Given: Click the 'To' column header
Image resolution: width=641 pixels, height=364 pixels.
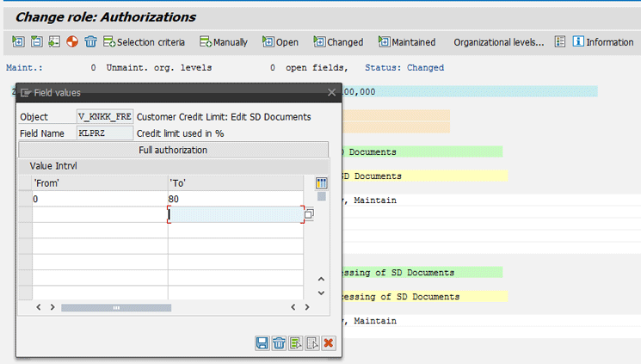Looking at the screenshot, I should pos(236,182).
